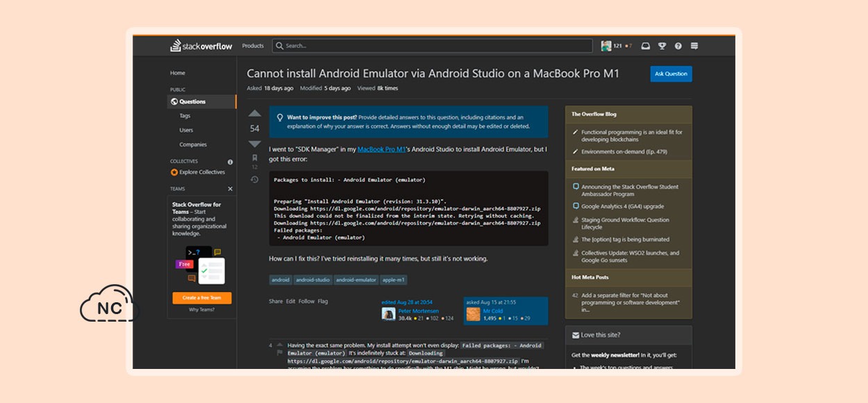
Task: Click Peter Mortensen's avatar
Action: (389, 314)
